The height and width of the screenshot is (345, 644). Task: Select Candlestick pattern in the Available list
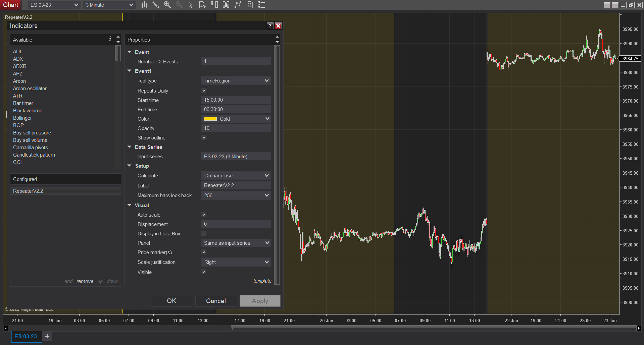click(34, 155)
